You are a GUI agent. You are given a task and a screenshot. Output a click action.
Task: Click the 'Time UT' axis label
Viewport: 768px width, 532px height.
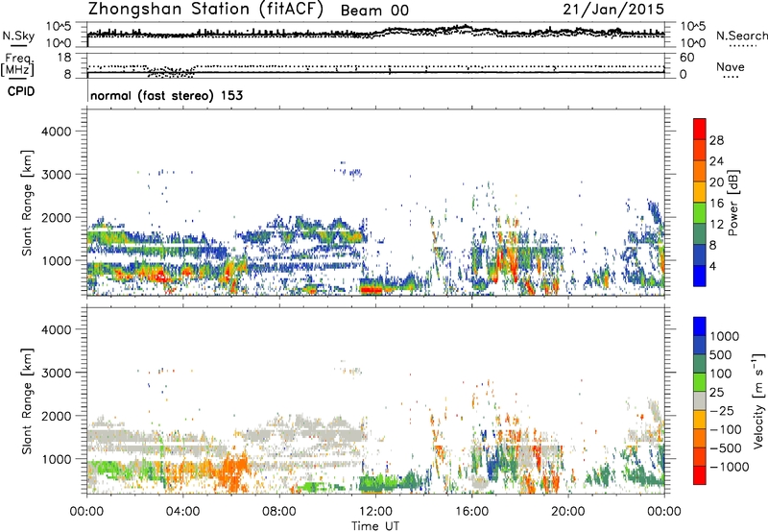(375, 526)
